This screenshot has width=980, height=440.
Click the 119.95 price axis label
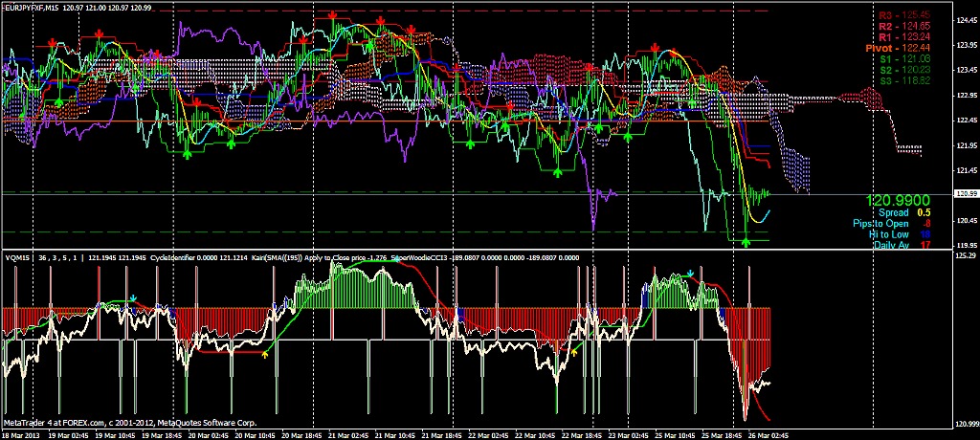point(967,246)
